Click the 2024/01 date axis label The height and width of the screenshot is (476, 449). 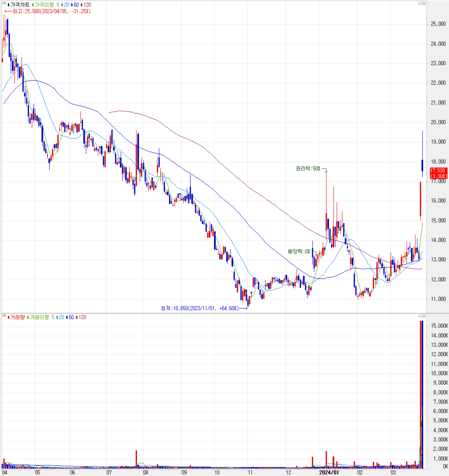(x=329, y=472)
